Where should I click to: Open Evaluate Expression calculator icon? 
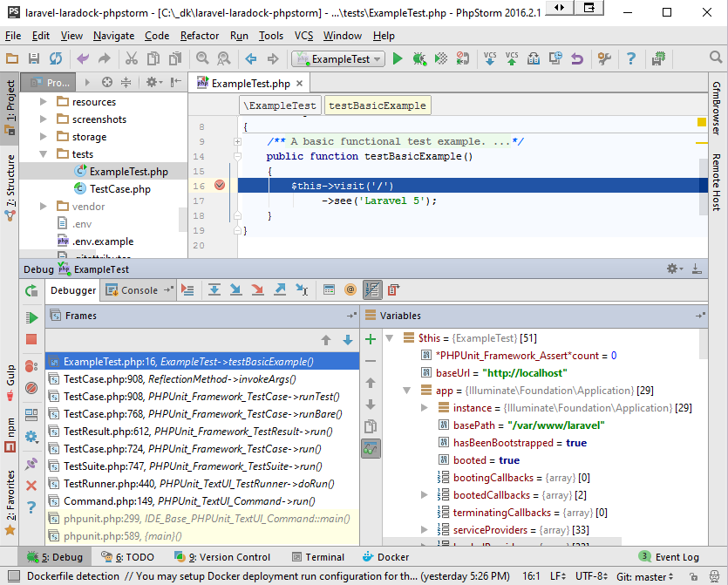tap(329, 290)
